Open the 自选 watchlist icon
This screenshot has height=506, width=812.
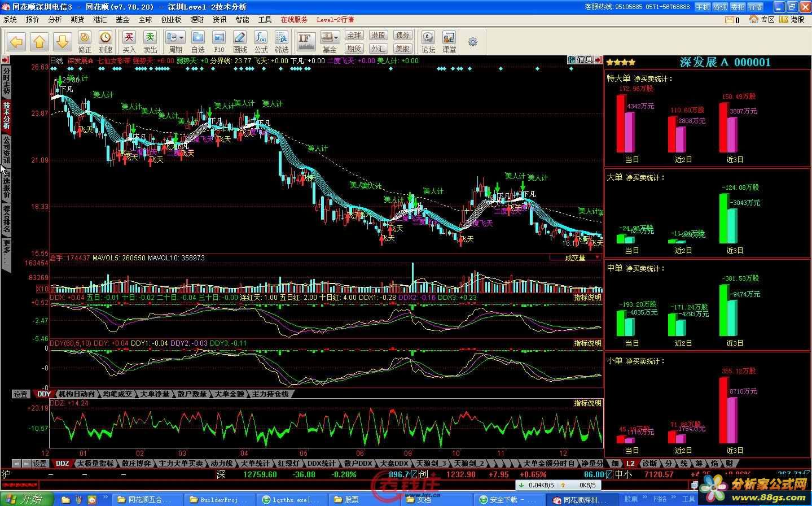(198, 42)
